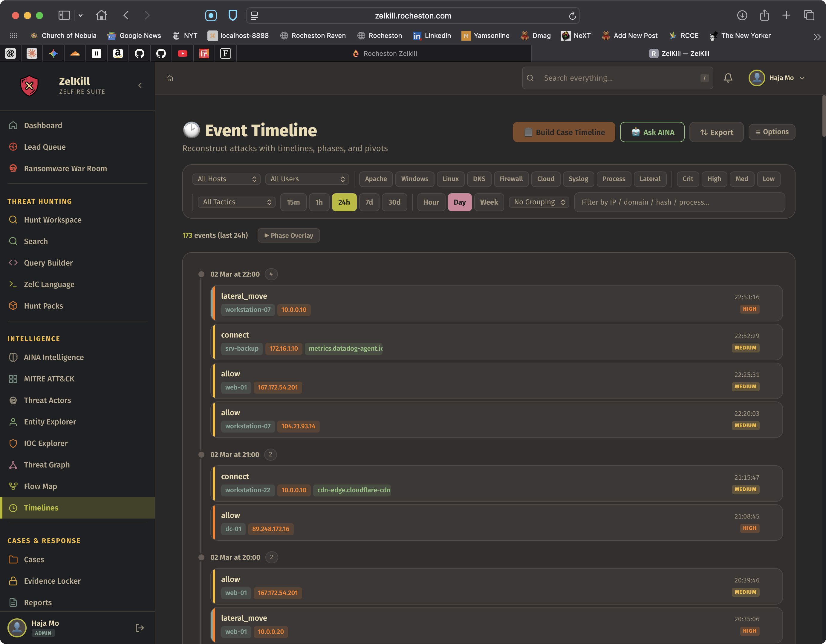Open the Ransomware War Room page
Viewport: 826px width, 644px height.
click(x=65, y=168)
